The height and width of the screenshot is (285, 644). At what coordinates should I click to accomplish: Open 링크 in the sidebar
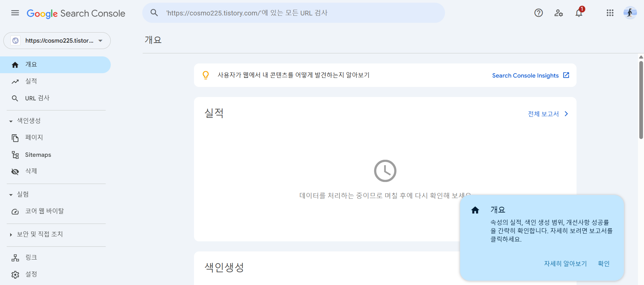[55, 258]
